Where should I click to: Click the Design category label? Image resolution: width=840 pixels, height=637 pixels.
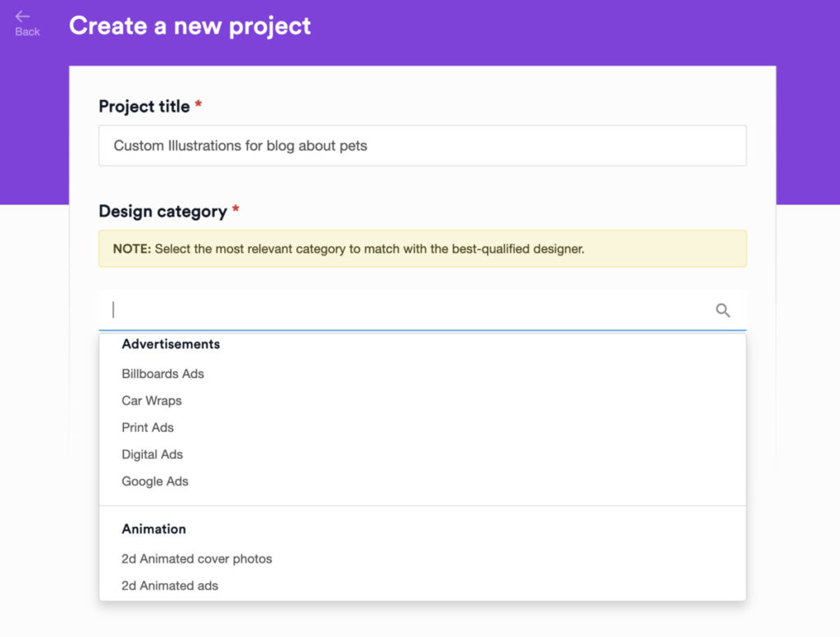coord(163,212)
